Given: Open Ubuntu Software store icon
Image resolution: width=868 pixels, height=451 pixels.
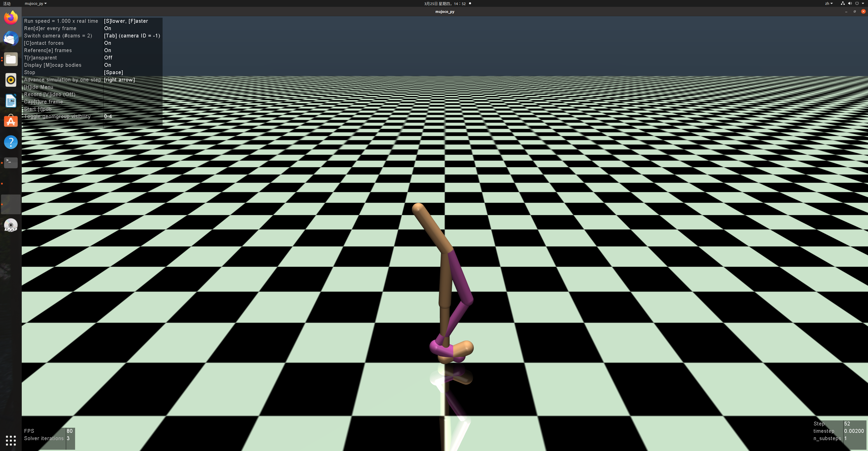Looking at the screenshot, I should coord(11,121).
